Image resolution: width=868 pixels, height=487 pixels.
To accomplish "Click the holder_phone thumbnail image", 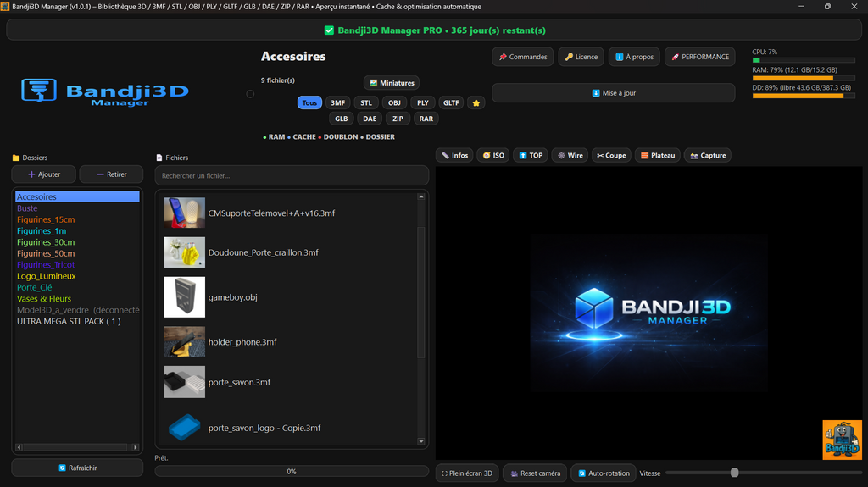I will coord(184,342).
